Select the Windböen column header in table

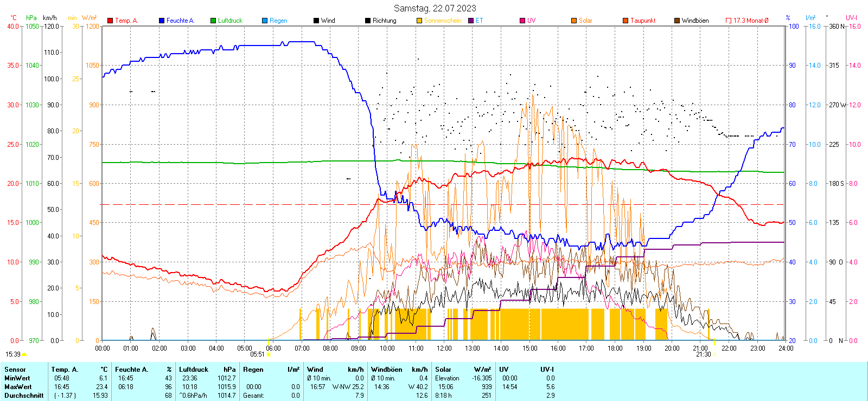(387, 370)
